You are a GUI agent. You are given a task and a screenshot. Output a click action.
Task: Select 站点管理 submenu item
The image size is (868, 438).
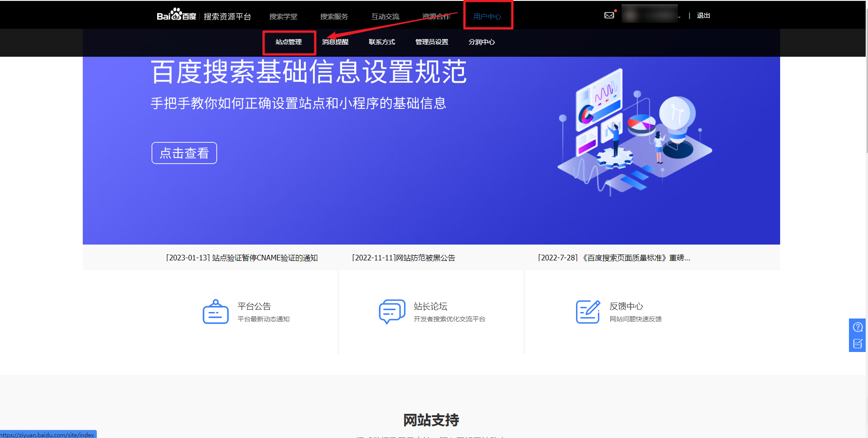(289, 42)
